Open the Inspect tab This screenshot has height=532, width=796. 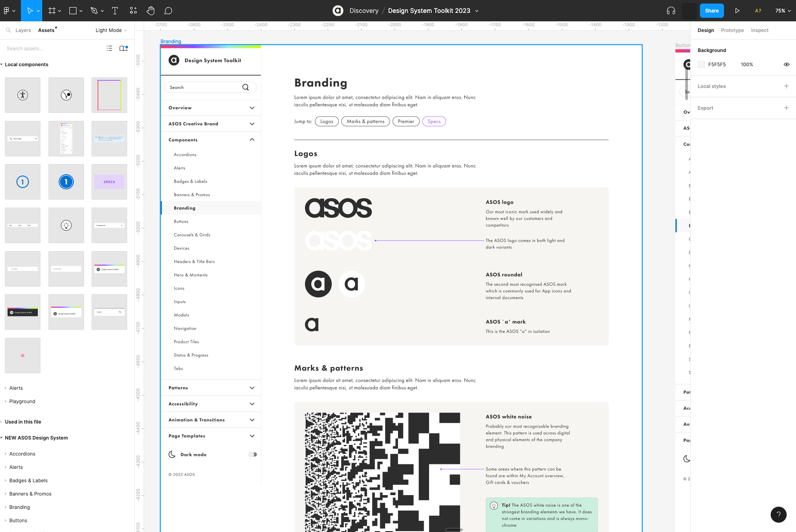[x=760, y=30]
